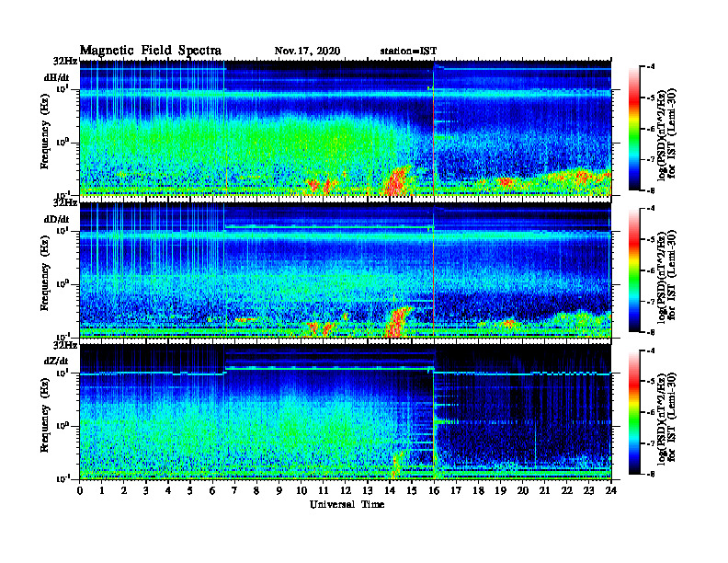Image resolution: width=728 pixels, height=563 pixels.
Task: Click the "station=IST" label
Action: pyautogui.click(x=408, y=52)
